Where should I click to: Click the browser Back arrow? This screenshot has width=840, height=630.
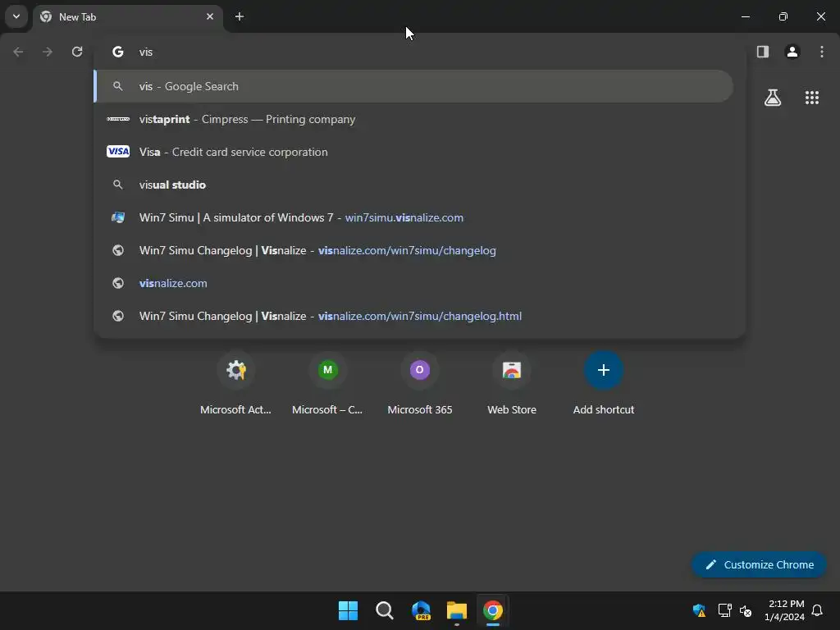coord(18,52)
